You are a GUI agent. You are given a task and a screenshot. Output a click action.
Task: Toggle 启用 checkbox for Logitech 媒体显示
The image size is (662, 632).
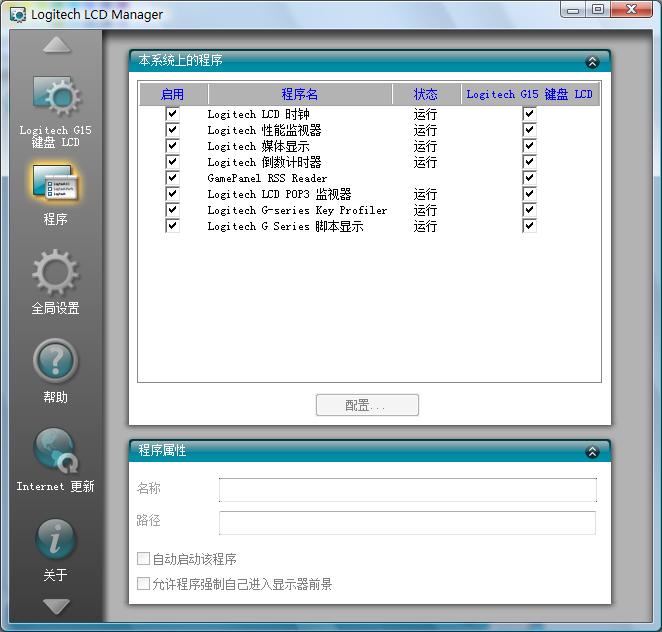pyautogui.click(x=172, y=146)
